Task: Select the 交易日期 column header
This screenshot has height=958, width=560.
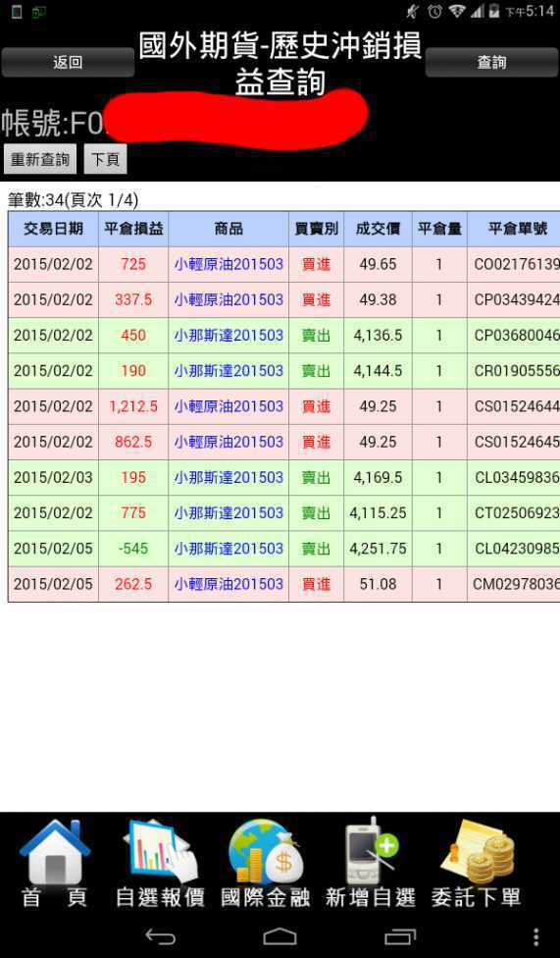Action: [53, 229]
